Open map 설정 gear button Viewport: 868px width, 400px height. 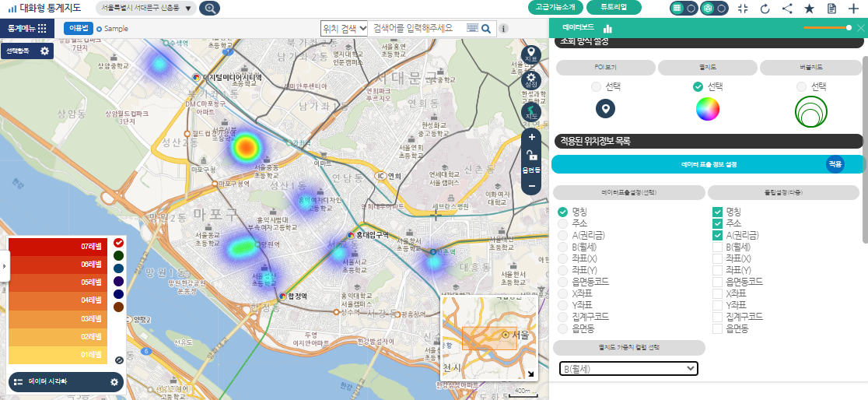tap(531, 81)
